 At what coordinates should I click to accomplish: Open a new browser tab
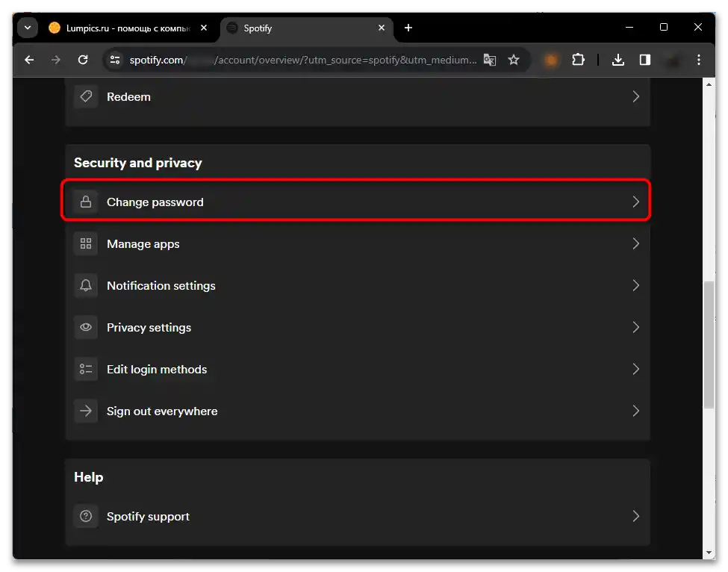408,28
